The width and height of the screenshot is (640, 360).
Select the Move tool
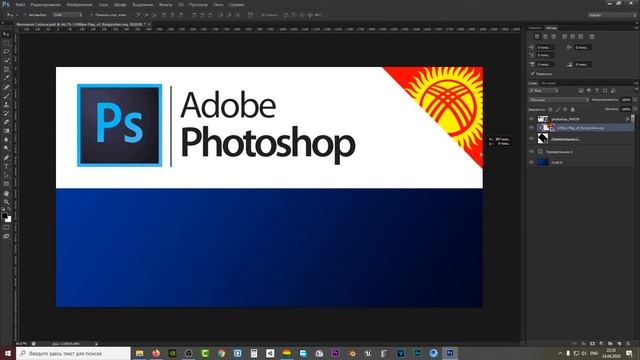6,34
